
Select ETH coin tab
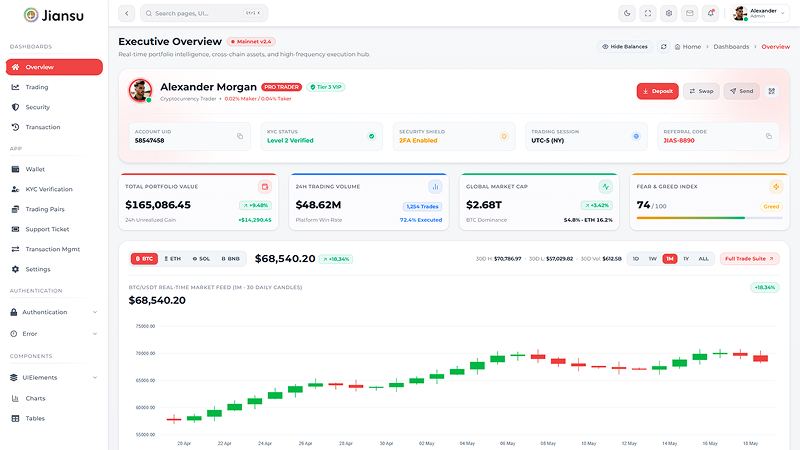172,259
